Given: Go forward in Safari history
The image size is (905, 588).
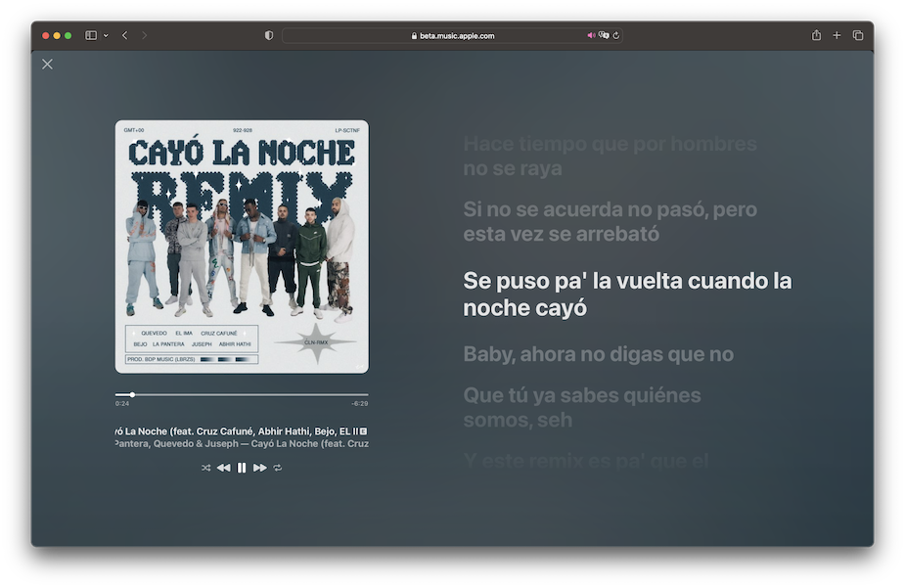Looking at the screenshot, I should click(144, 35).
